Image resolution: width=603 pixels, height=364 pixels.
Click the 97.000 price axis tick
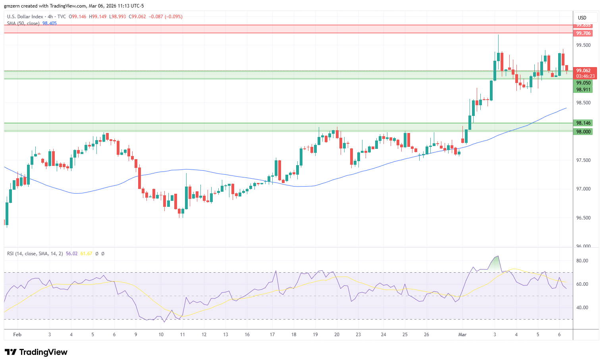point(584,189)
